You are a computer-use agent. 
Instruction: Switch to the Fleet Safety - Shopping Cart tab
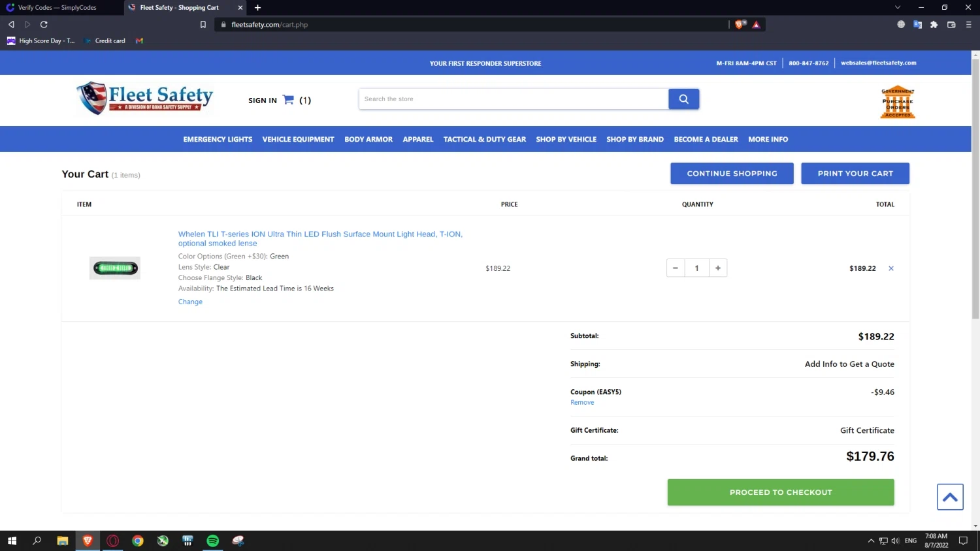pos(180,8)
